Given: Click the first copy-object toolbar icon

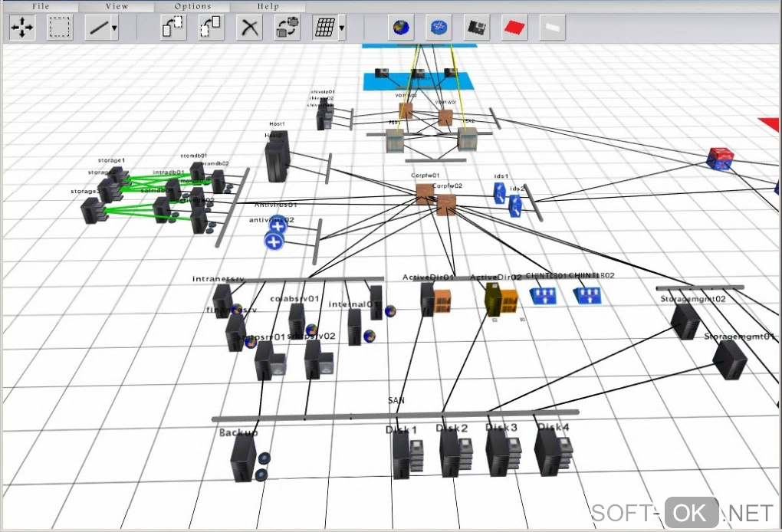Looking at the screenshot, I should [173, 27].
